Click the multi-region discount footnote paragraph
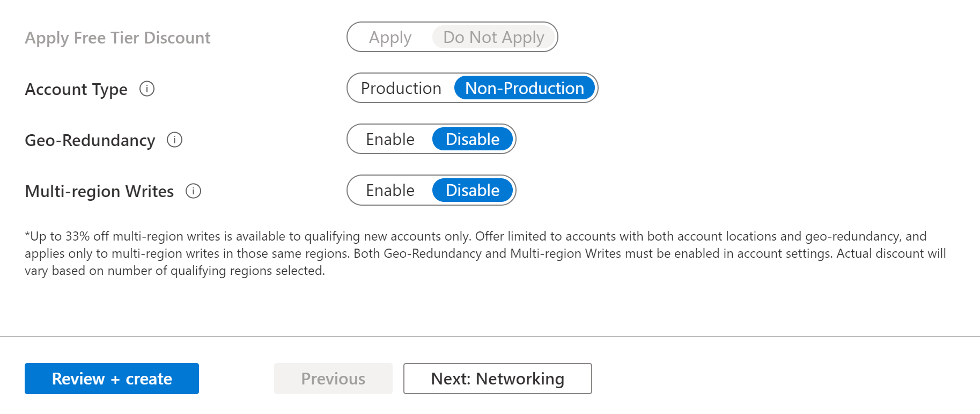 485,253
